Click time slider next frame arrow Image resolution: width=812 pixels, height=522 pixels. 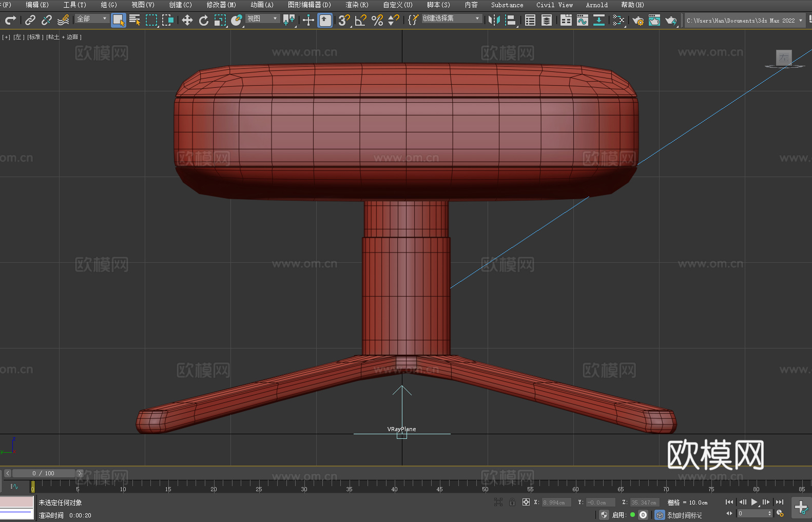pyautogui.click(x=80, y=473)
